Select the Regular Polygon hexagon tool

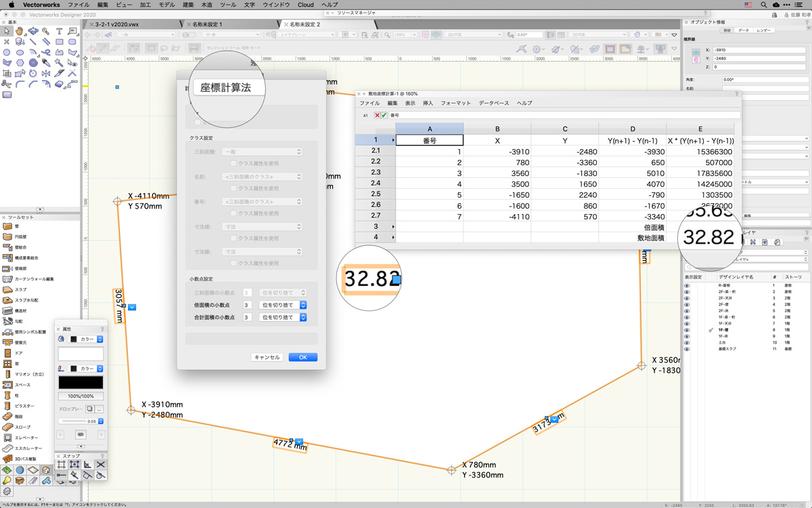pos(20,63)
